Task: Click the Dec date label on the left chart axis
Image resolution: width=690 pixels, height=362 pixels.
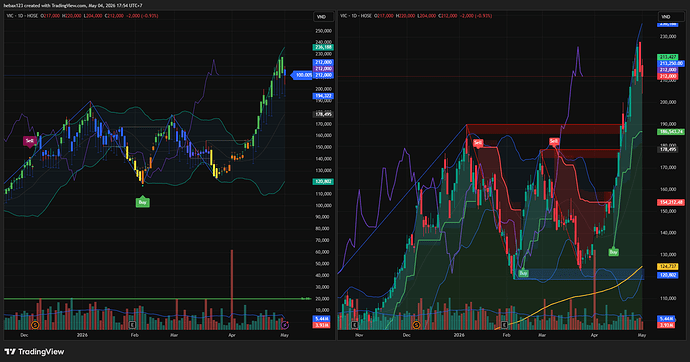Action: coord(24,335)
